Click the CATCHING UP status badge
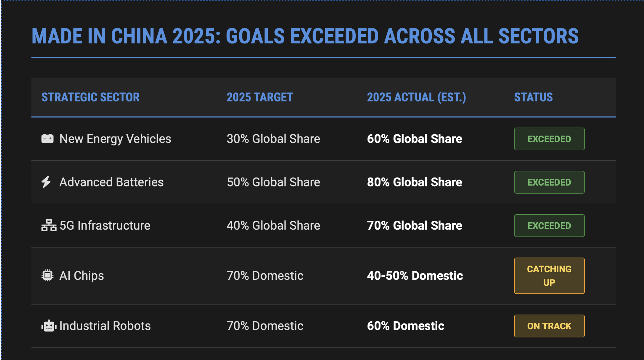The width and height of the screenshot is (644, 360). [549, 276]
